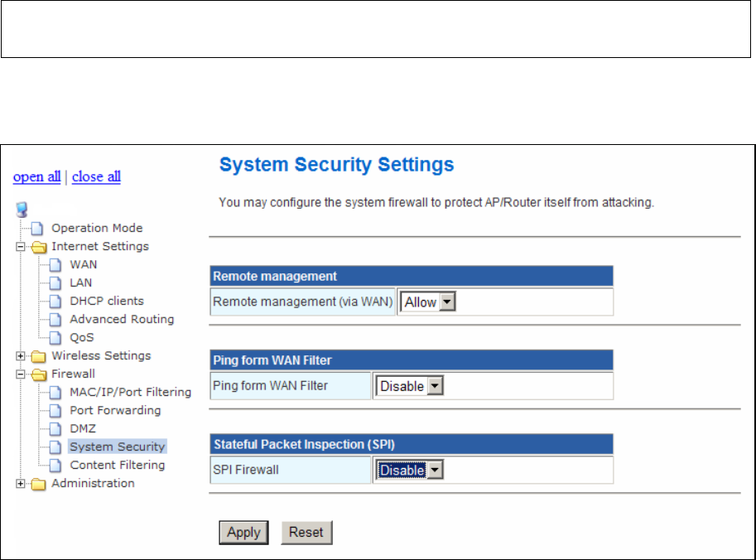Screen dimensions: 756x560
Task: Click the page icon beside WAN
Action: pos(57,265)
